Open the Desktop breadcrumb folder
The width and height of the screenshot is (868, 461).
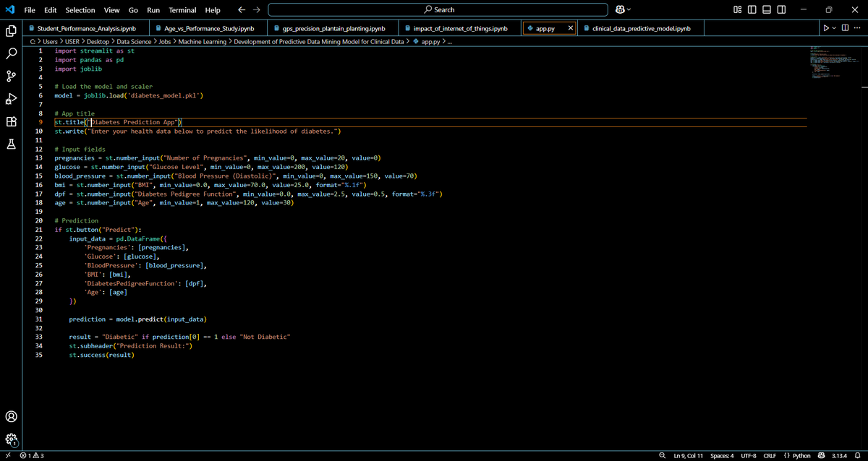click(x=97, y=42)
